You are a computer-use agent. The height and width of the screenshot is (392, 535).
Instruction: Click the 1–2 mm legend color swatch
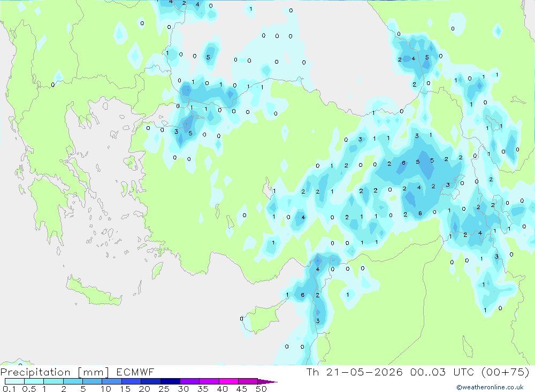[x=53, y=381]
